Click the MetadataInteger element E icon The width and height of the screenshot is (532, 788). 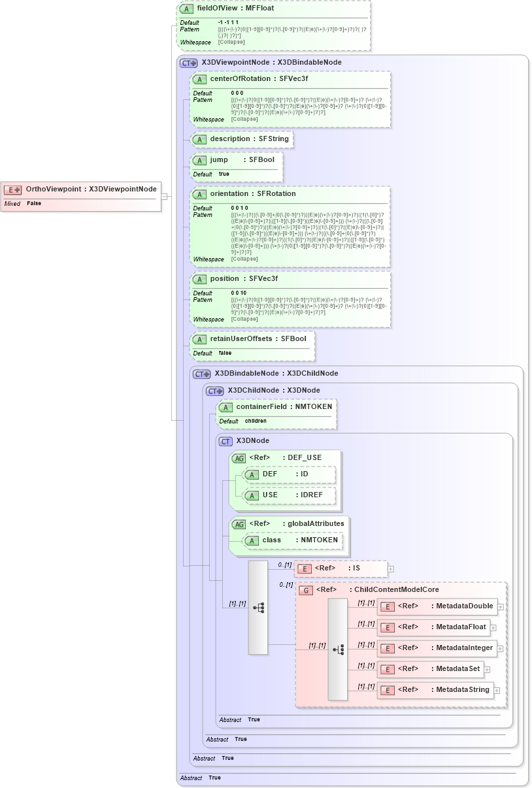tap(388, 649)
